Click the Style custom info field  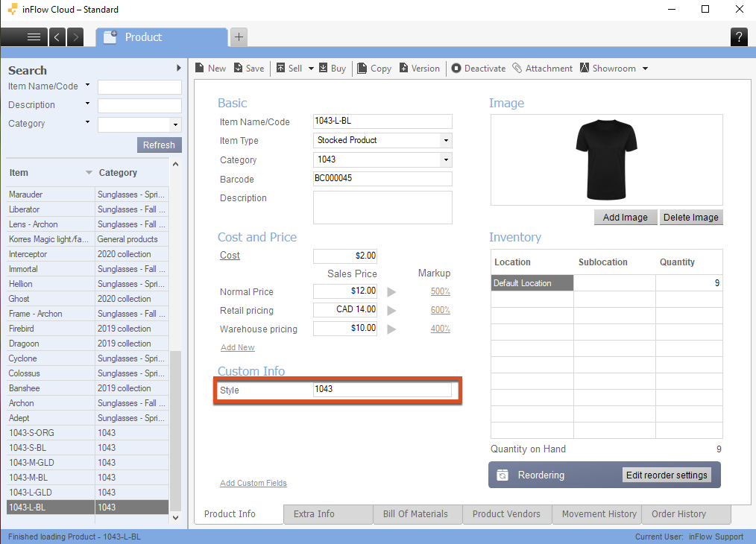pos(382,390)
